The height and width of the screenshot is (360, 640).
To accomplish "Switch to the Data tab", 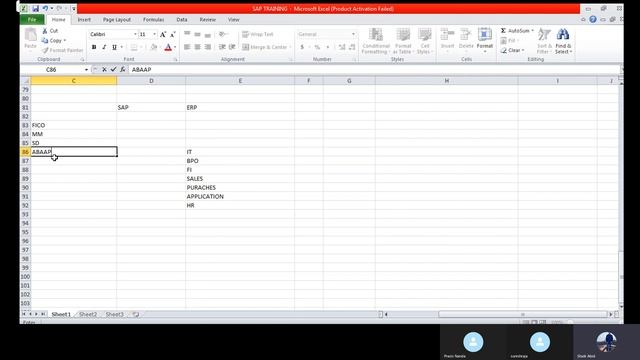I will point(182,20).
